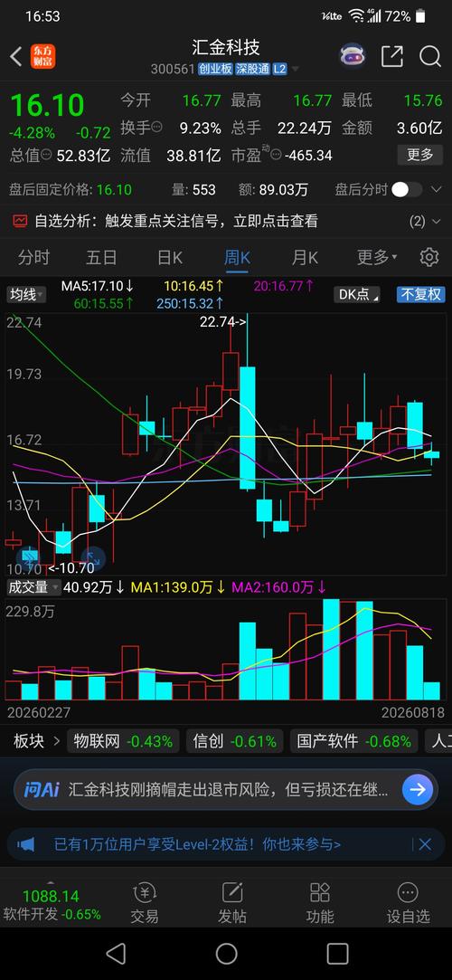Tap the 发帖 post icon
The width and height of the screenshot is (452, 980).
(232, 903)
